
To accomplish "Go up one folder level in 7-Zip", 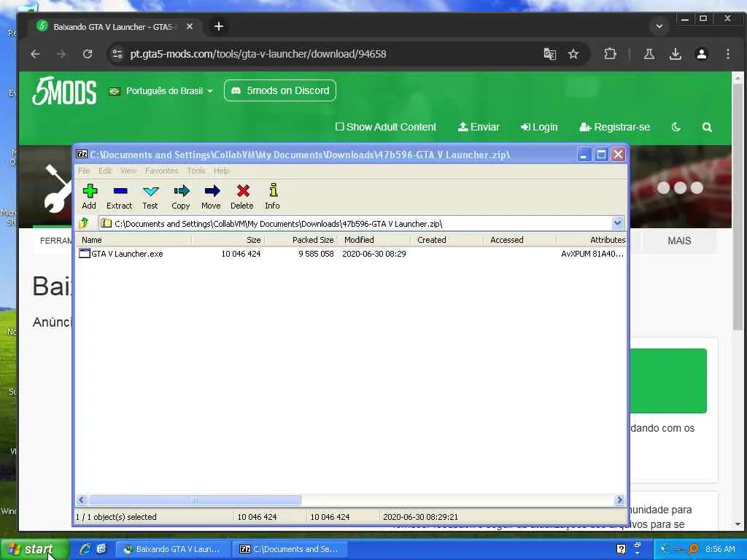I will pos(85,223).
